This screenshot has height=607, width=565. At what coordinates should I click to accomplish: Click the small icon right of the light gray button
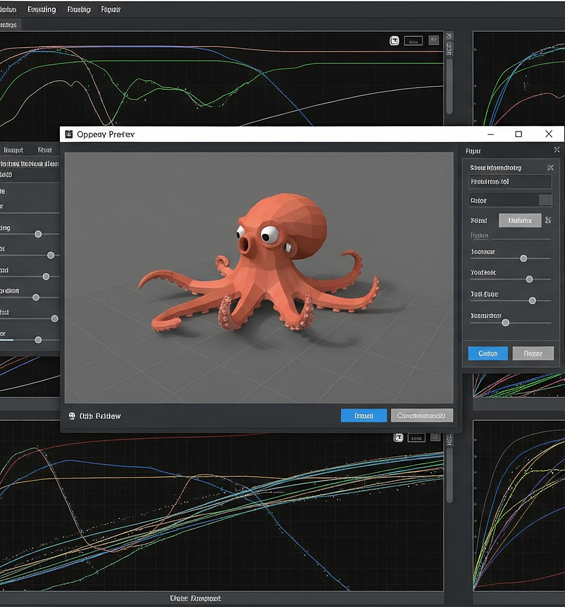(x=548, y=220)
